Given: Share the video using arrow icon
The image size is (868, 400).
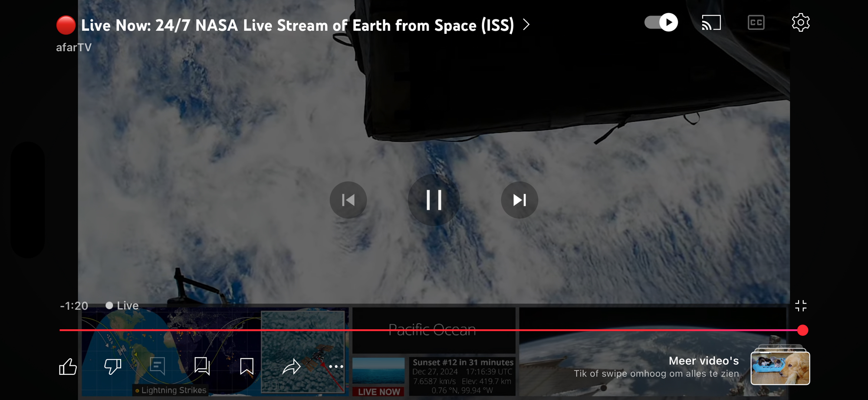Looking at the screenshot, I should 291,367.
